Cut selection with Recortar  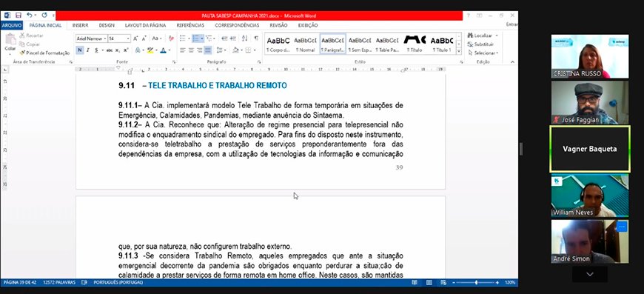pos(31,36)
